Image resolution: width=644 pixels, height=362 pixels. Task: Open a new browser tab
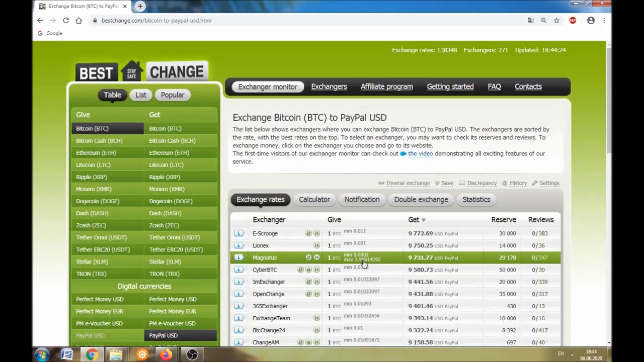(140, 6)
